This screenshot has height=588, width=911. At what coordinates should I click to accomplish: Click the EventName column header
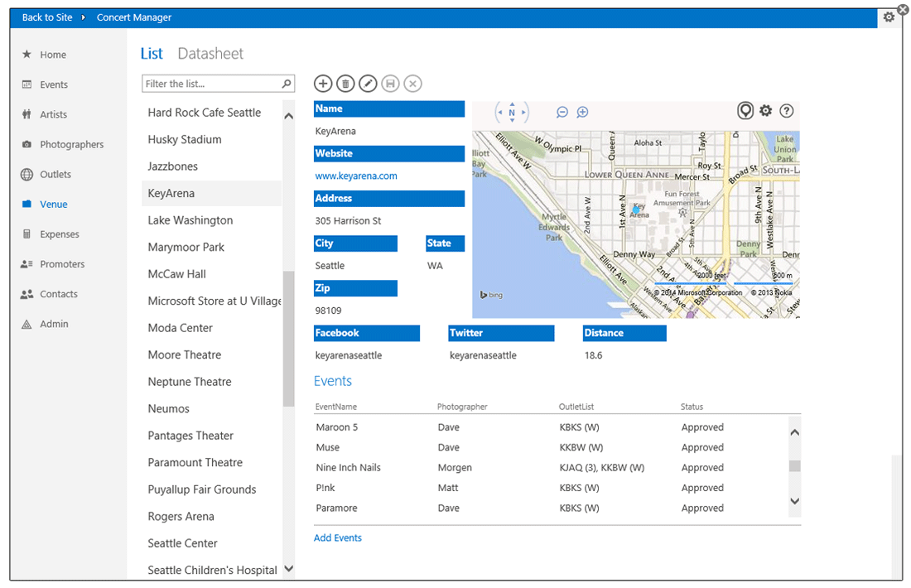(x=335, y=407)
